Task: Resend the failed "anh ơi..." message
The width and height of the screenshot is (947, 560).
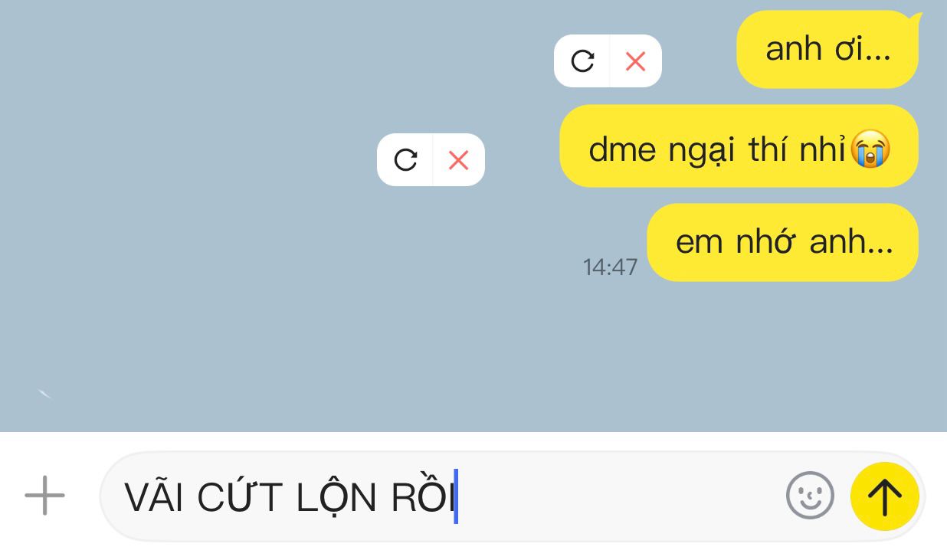Action: [x=582, y=61]
